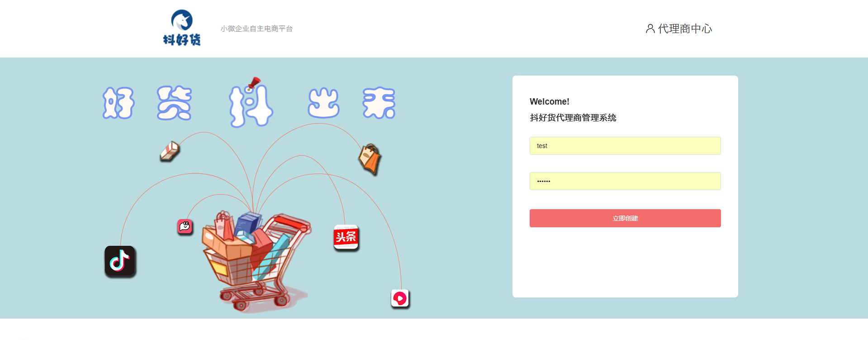Click the 立即创建 button
Screen dimensions: 868x340
625,218
